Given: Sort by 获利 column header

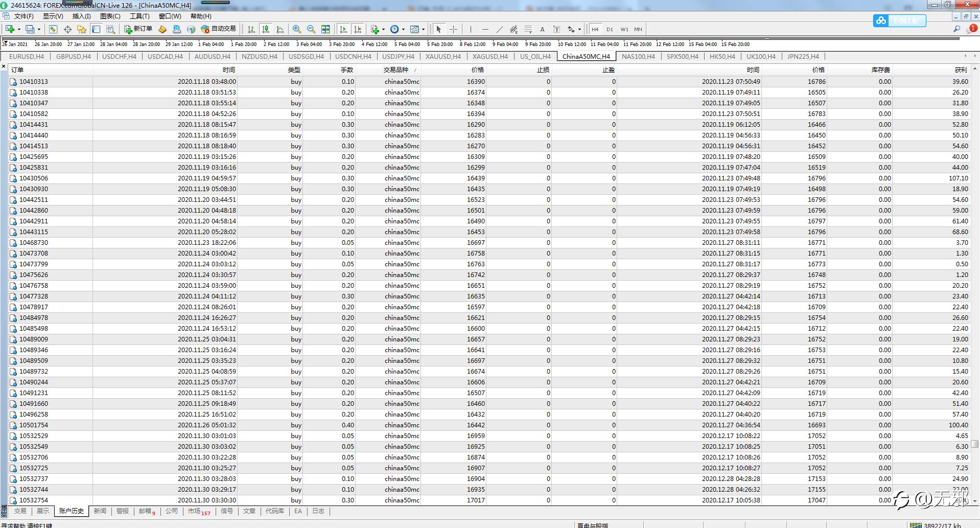Looking at the screenshot, I should 961,70.
